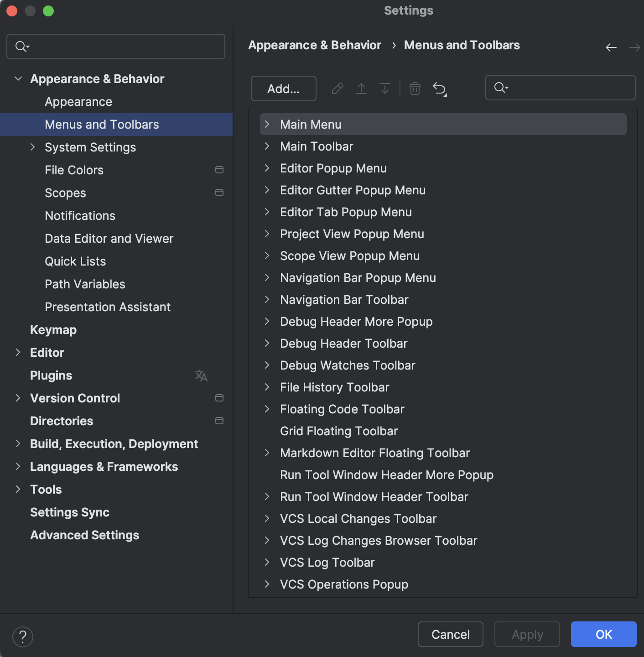The width and height of the screenshot is (644, 657).
Task: Click the modified-settings icon beside File Colors
Action: pyautogui.click(x=219, y=170)
